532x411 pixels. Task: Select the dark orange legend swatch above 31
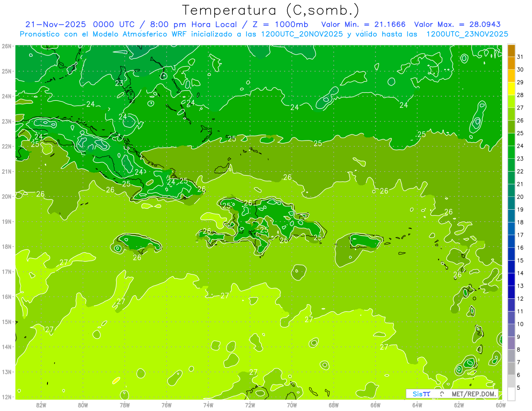[511, 51]
